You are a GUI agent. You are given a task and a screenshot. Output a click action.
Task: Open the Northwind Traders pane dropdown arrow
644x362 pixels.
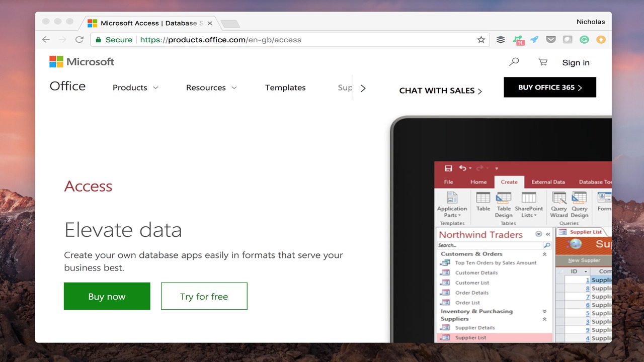click(x=539, y=234)
